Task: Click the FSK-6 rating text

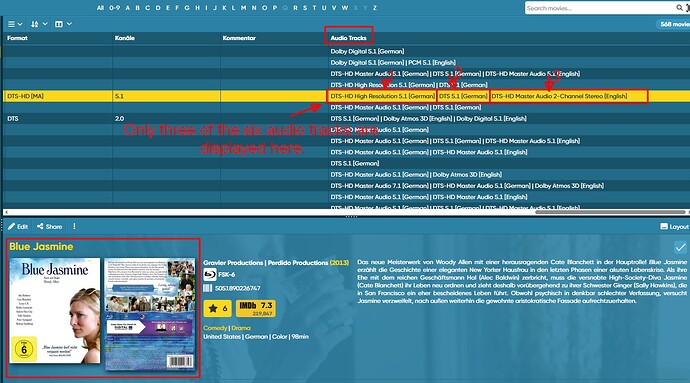Action: (x=227, y=275)
